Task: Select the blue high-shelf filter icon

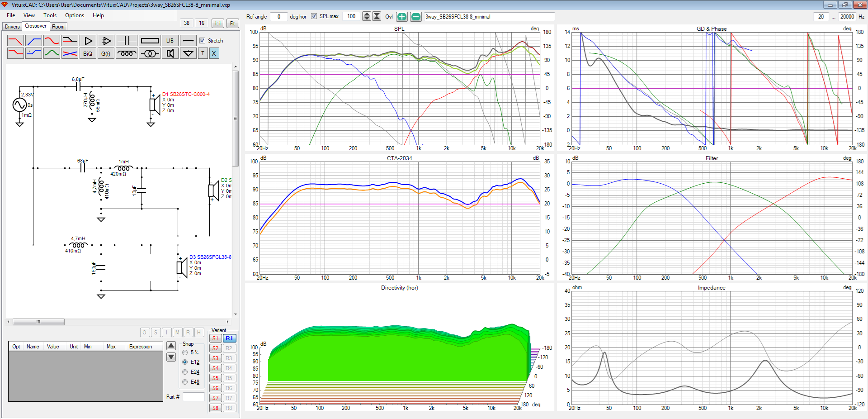Action: pyautogui.click(x=34, y=53)
